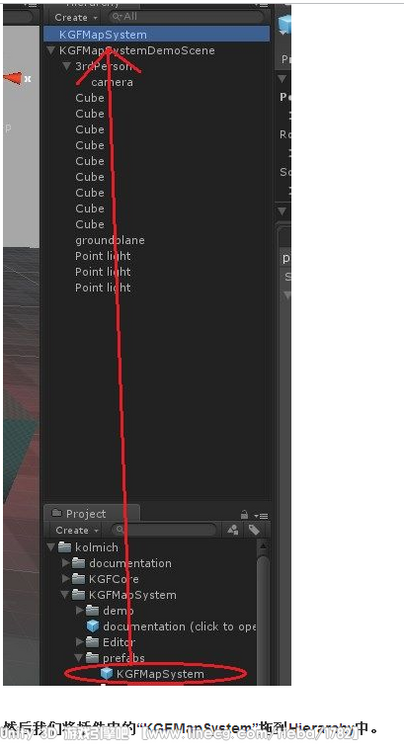The height and width of the screenshot is (750, 404).
Task: Collapse the 3rdPerson hierarchy node
Action: tap(66, 66)
